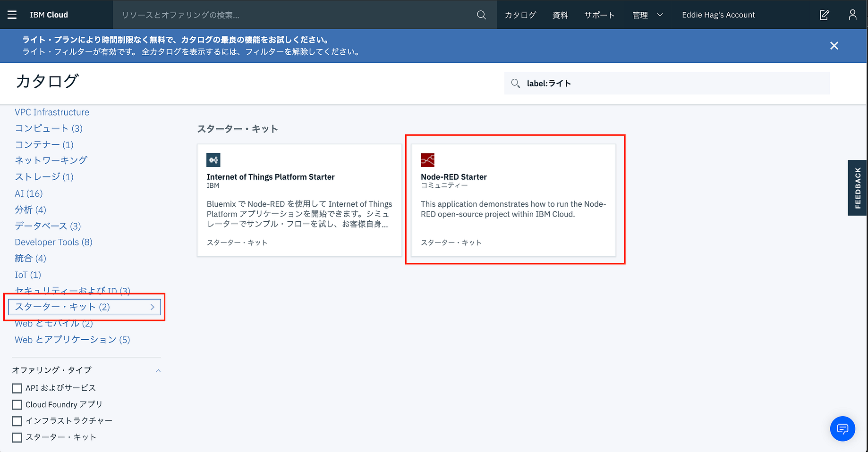The width and height of the screenshot is (868, 452).
Task: Click the Node-RED Starter description text
Action: pos(513,209)
